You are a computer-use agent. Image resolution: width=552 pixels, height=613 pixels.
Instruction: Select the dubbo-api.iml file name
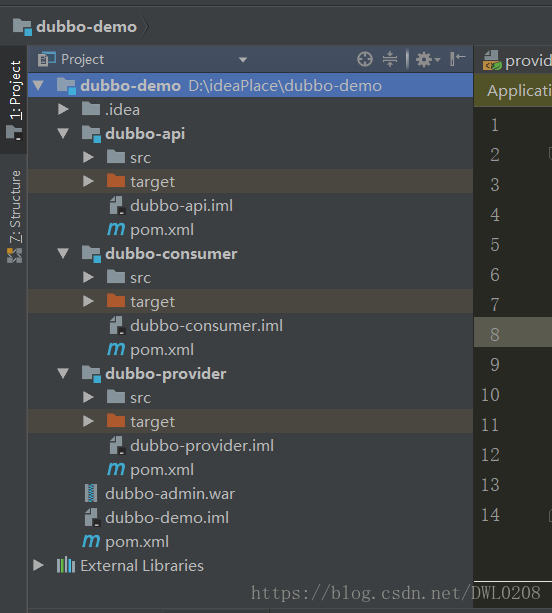click(x=181, y=206)
